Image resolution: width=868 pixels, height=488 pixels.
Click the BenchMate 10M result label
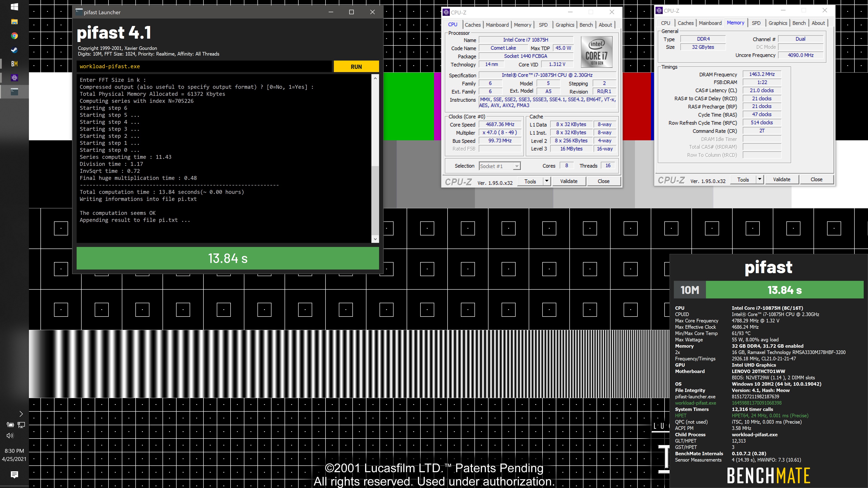pos(690,290)
